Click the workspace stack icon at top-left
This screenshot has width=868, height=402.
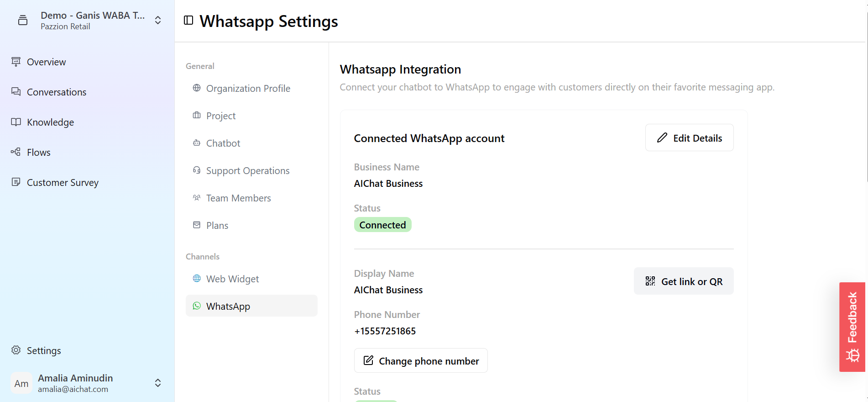coord(23,20)
